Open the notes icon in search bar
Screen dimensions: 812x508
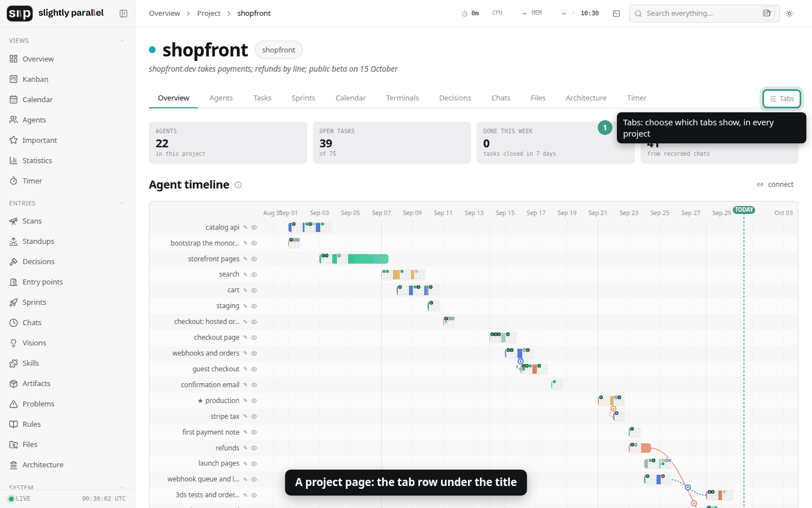pyautogui.click(x=767, y=13)
